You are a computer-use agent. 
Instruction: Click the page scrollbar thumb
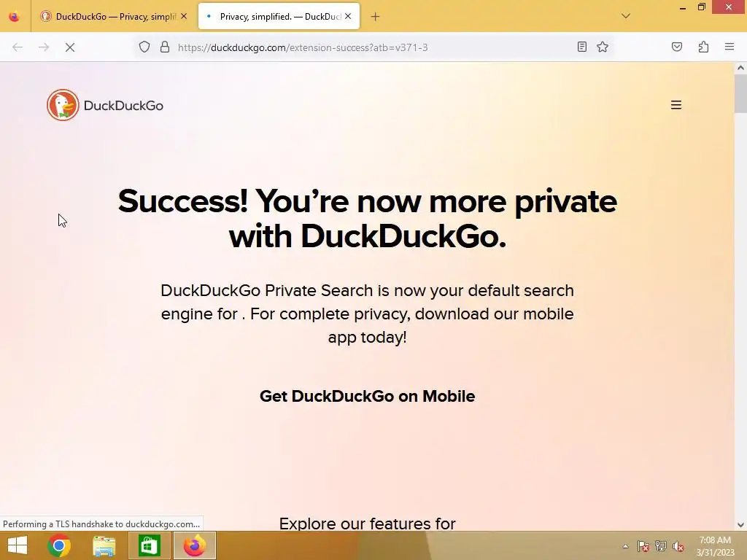pos(740,94)
